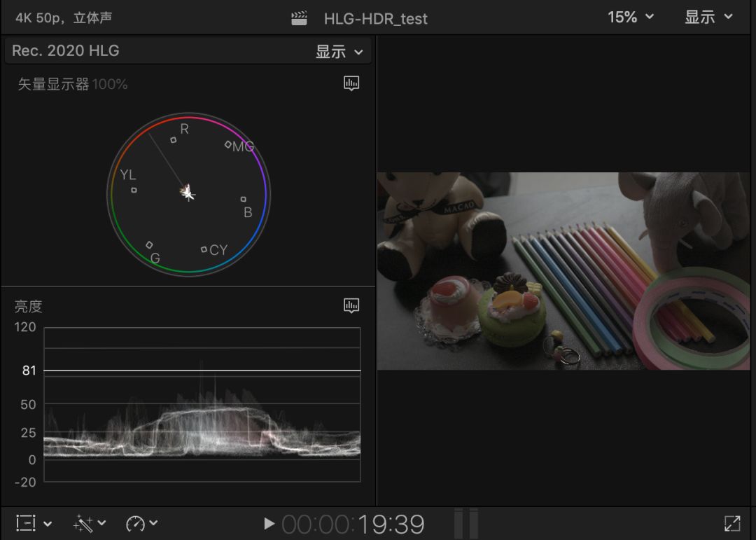Click the 00:00:19:39 timecode display

(x=353, y=524)
